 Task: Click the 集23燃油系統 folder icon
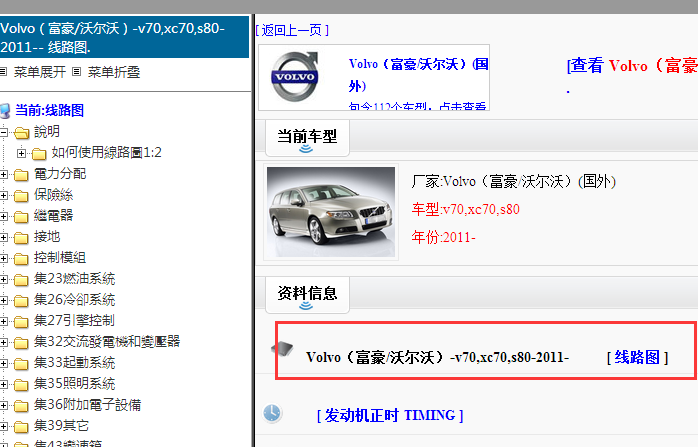[21, 280]
